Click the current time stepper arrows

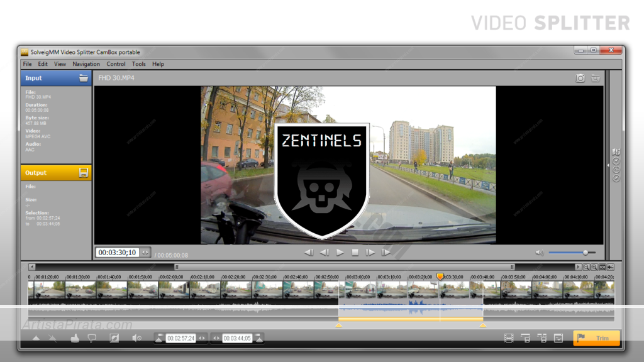click(x=145, y=253)
